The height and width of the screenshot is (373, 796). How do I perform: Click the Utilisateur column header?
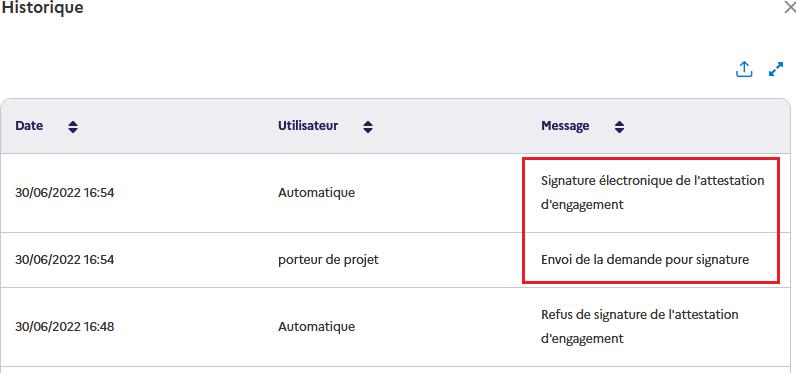[308, 126]
